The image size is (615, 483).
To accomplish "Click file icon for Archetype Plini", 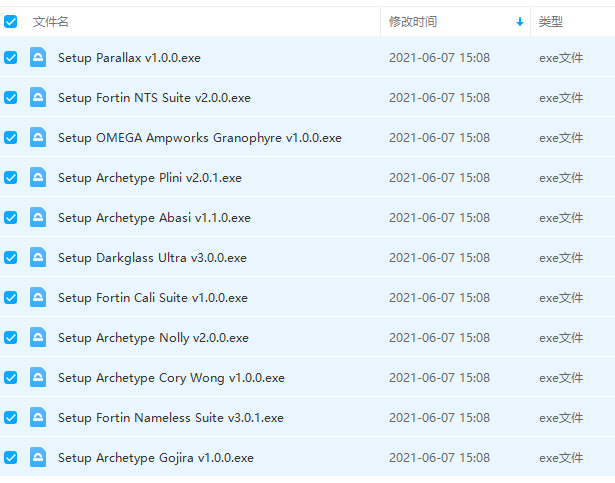I will pyautogui.click(x=38, y=177).
